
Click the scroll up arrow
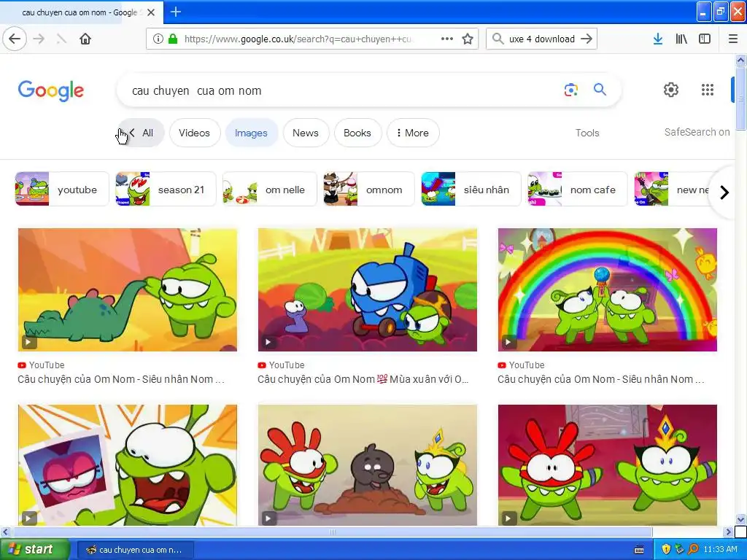pos(740,60)
